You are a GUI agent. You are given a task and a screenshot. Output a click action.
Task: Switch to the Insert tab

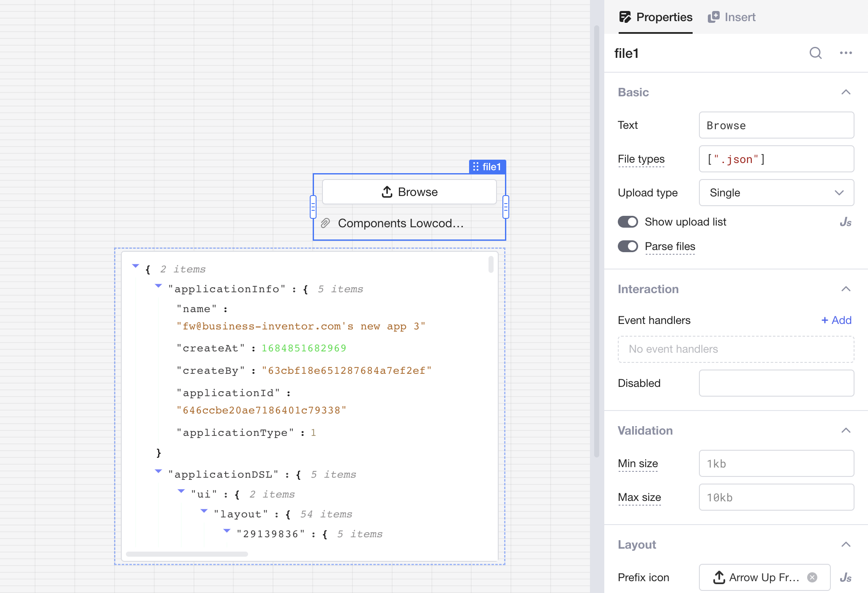732,17
